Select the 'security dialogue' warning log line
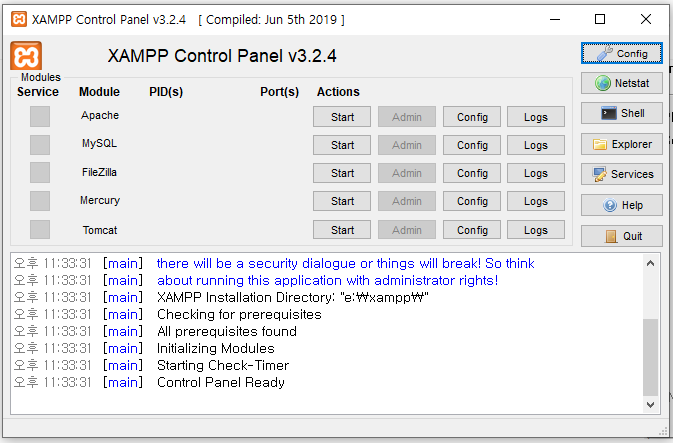Screen dimensions: 673x443 click(x=274, y=263)
